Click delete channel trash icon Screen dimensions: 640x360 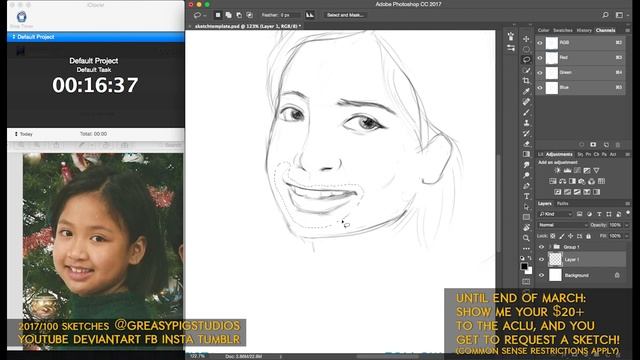(618, 145)
